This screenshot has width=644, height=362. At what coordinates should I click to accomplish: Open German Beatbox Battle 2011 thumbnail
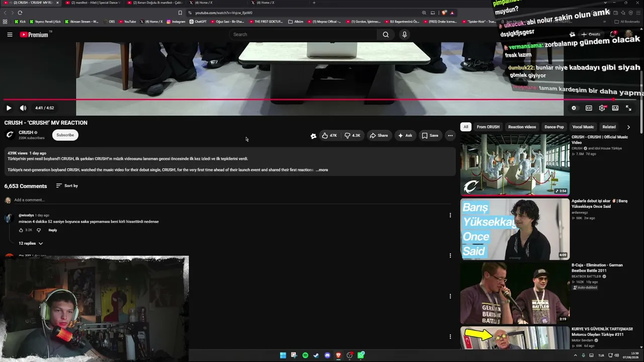click(515, 293)
